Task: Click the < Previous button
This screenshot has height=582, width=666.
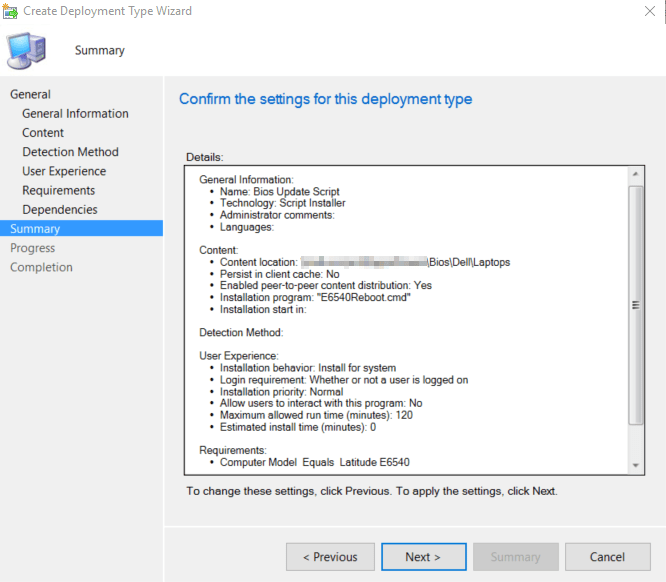Action: (330, 557)
